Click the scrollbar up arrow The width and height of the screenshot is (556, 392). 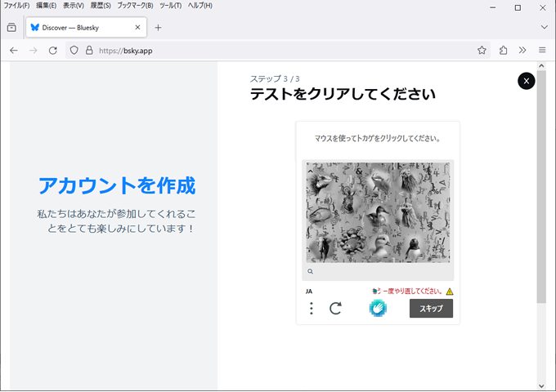click(541, 66)
